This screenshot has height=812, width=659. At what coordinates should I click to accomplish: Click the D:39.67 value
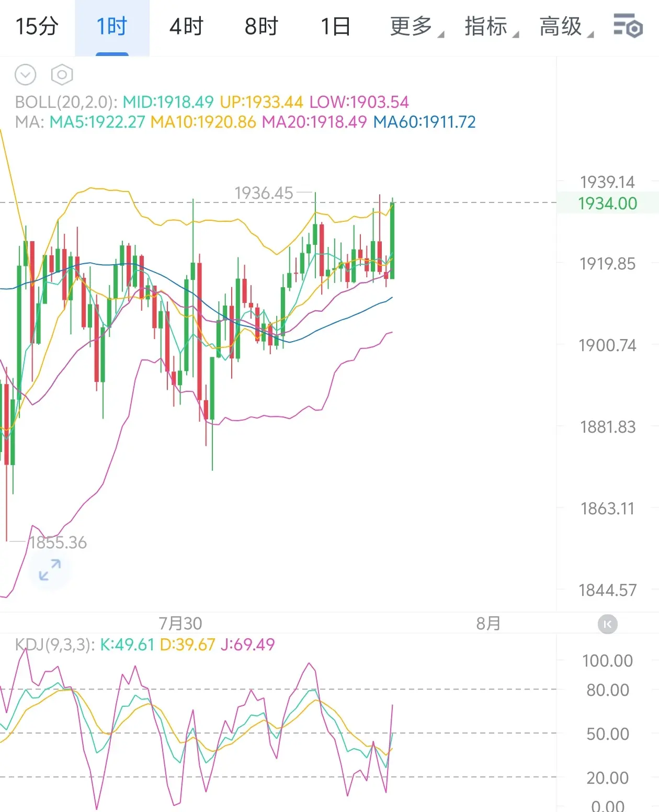[x=188, y=645]
